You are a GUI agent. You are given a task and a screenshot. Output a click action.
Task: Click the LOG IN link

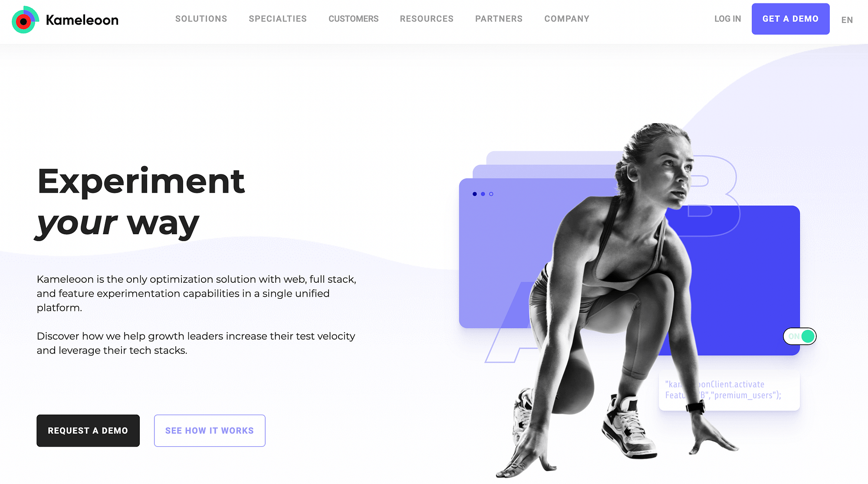[728, 19]
